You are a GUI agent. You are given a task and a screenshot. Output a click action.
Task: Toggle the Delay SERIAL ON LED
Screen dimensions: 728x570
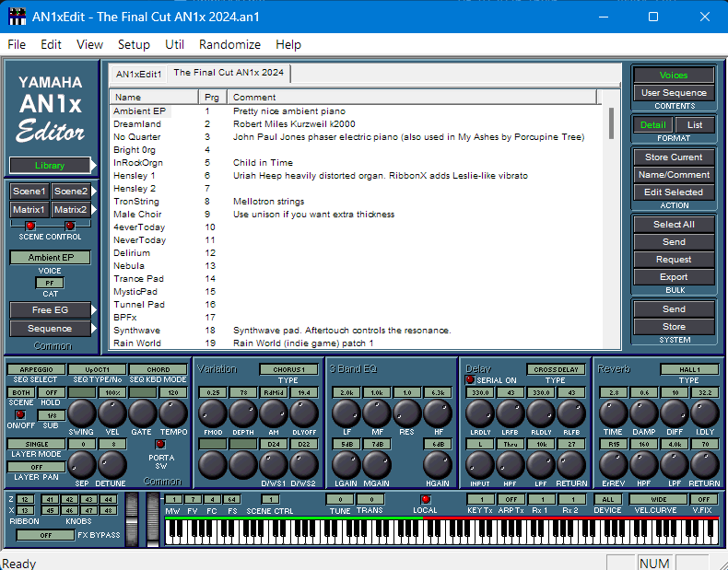coord(470,379)
